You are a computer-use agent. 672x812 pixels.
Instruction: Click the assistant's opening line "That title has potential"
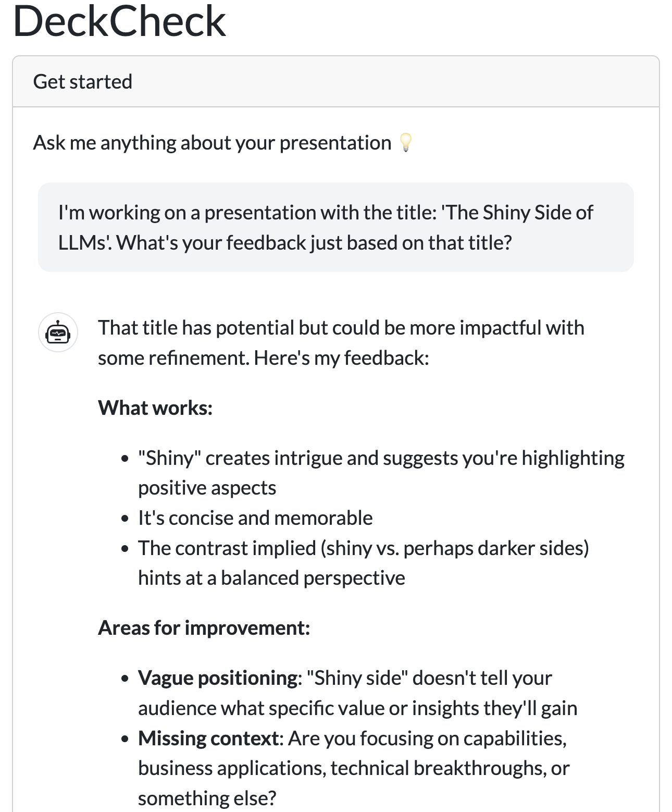coord(341,328)
